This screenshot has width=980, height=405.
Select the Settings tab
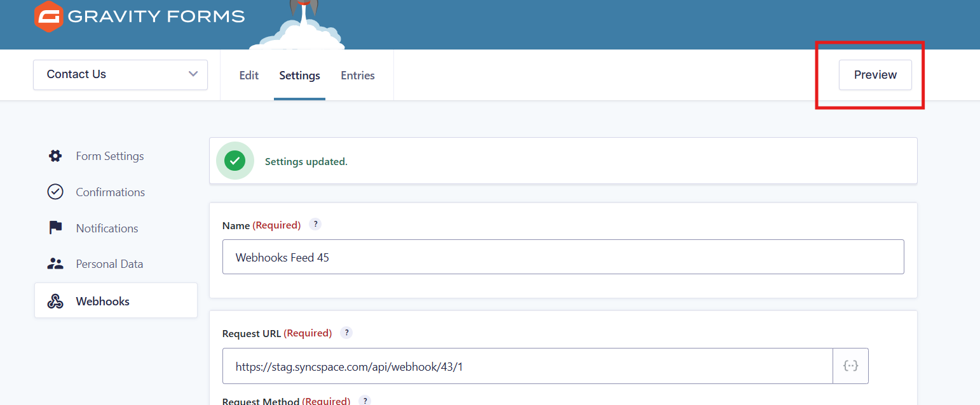[299, 76]
